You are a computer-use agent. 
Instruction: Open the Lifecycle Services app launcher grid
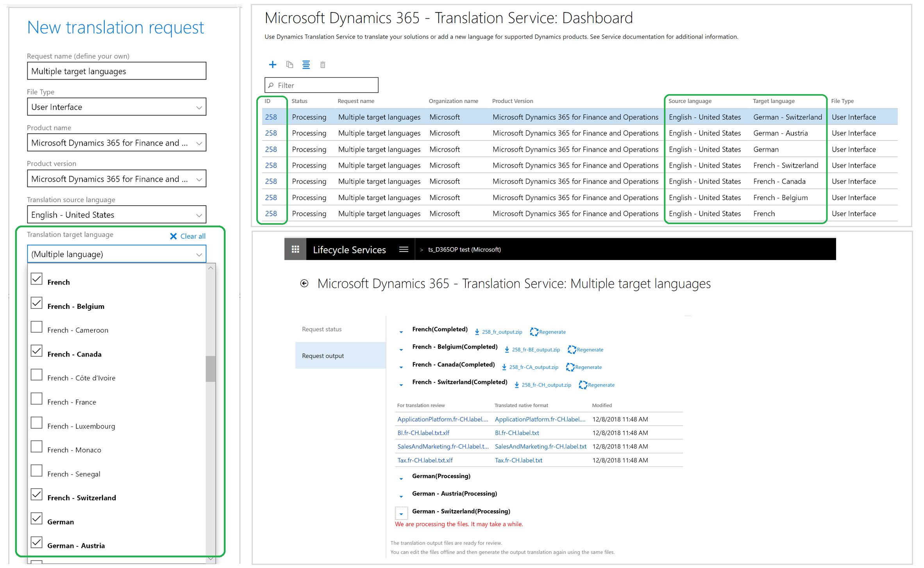pyautogui.click(x=295, y=249)
